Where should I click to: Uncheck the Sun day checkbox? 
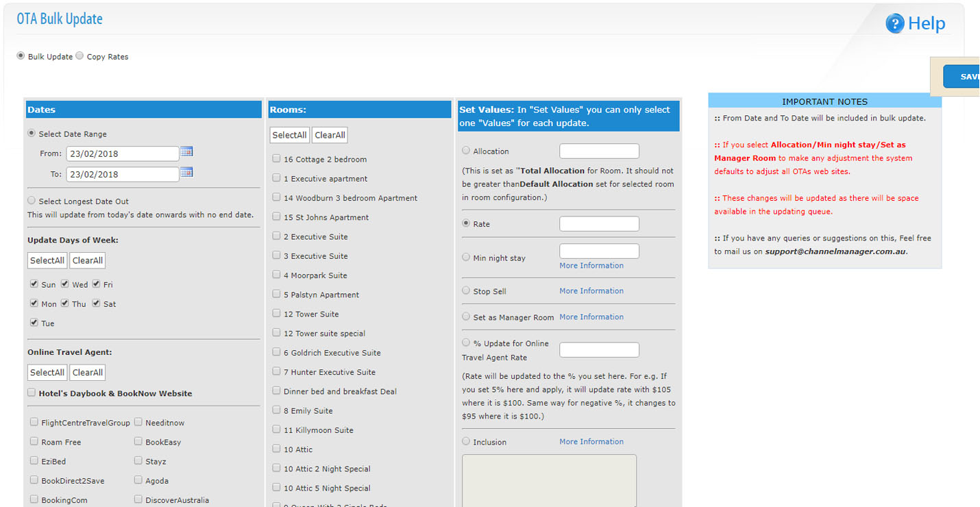click(x=34, y=284)
